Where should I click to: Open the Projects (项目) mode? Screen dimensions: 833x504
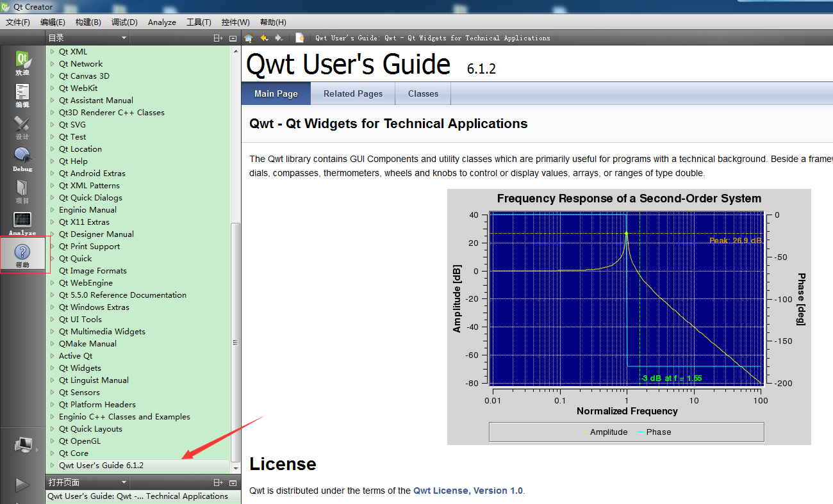pos(22,191)
